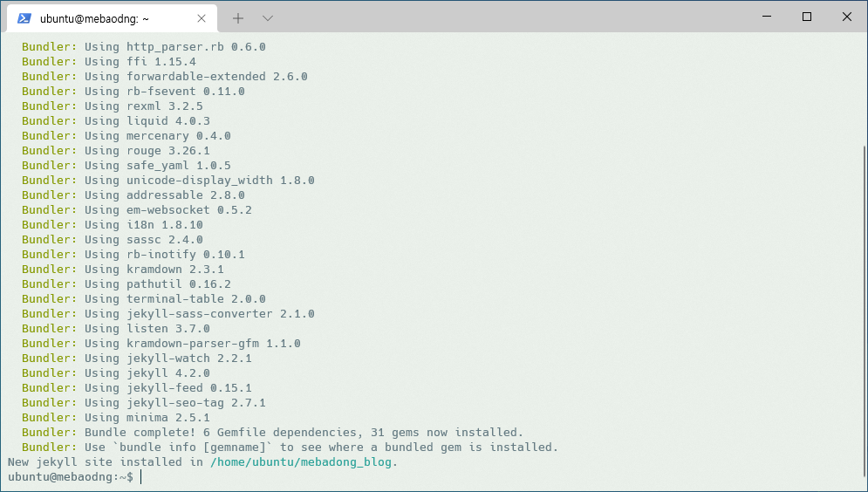This screenshot has width=868, height=492.
Task: Click 'Using kramdown-parser-gfm 1.1.0' text
Action: [x=193, y=343]
